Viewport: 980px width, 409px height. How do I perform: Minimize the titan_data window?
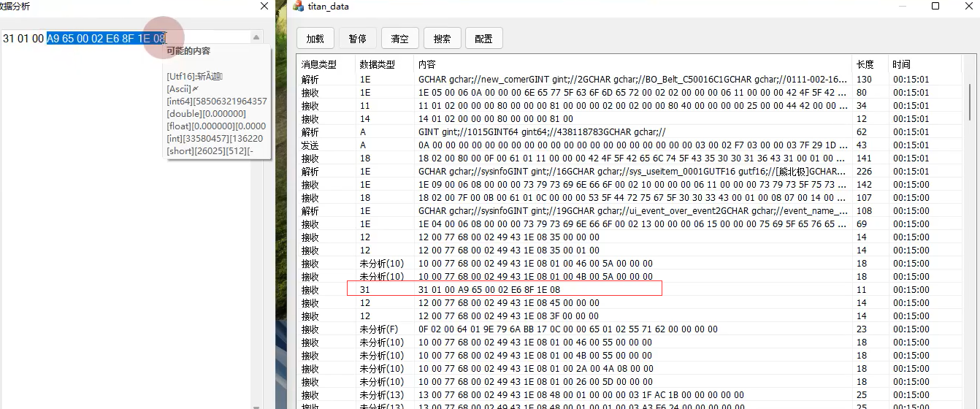pyautogui.click(x=902, y=7)
